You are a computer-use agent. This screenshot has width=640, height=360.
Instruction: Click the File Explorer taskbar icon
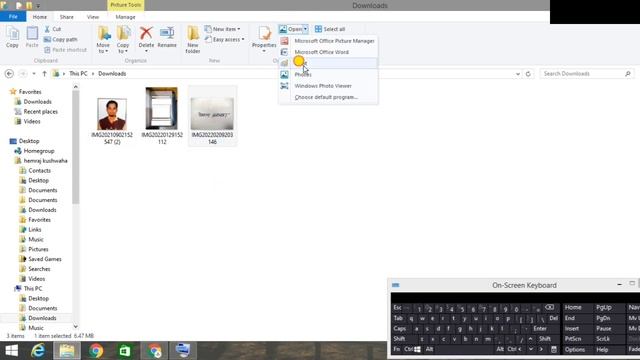tap(67, 351)
